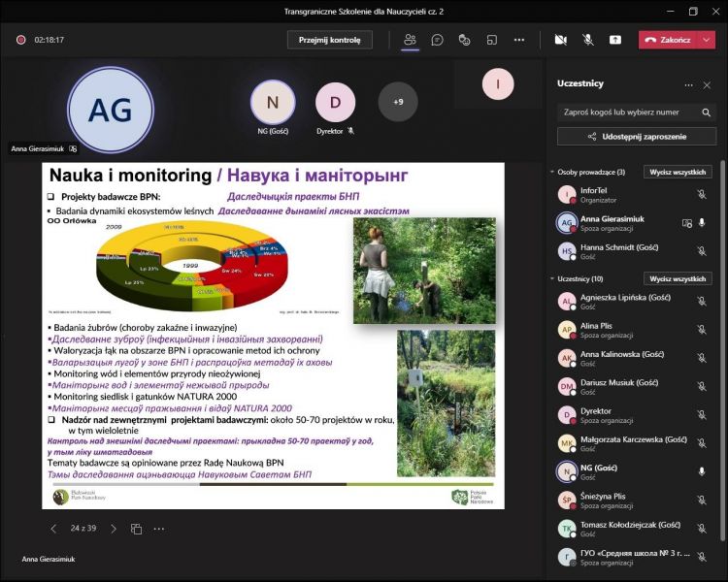Open more options in Uczestnicy panel header

[688, 85]
